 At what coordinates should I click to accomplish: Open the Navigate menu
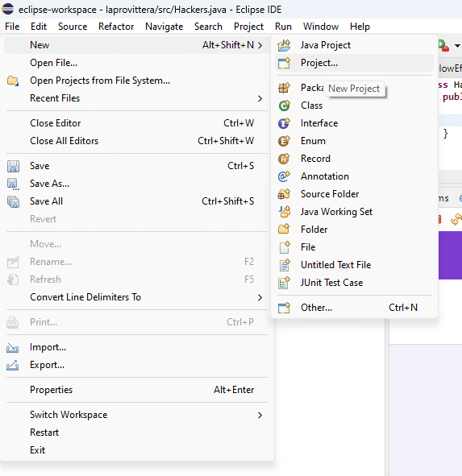[164, 27]
